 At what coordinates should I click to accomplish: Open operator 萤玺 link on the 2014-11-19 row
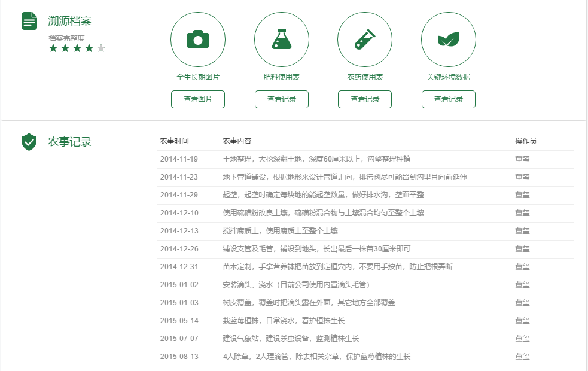(x=522, y=159)
